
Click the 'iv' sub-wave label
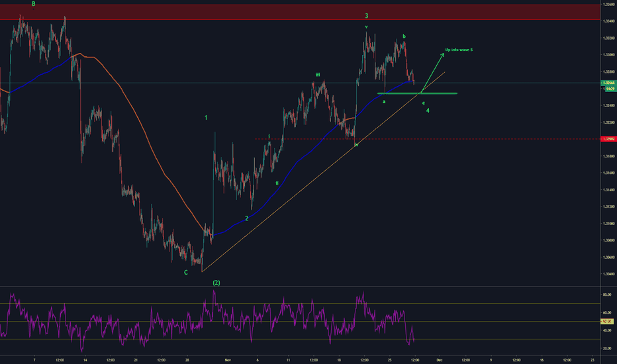click(x=356, y=144)
